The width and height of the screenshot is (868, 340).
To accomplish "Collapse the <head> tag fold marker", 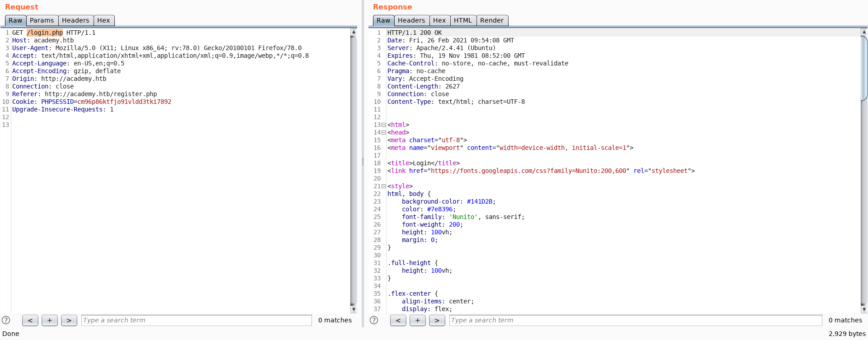I will (384, 133).
